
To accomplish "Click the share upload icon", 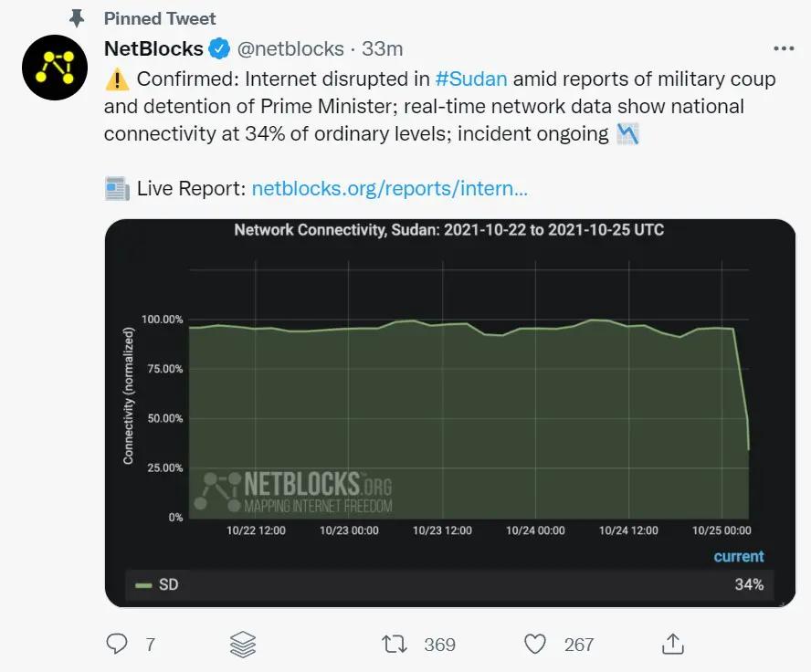I will [x=673, y=644].
